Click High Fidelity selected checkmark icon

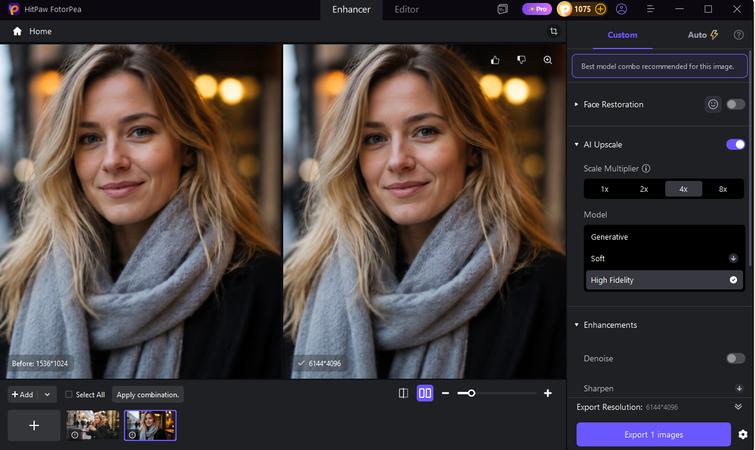coord(733,280)
